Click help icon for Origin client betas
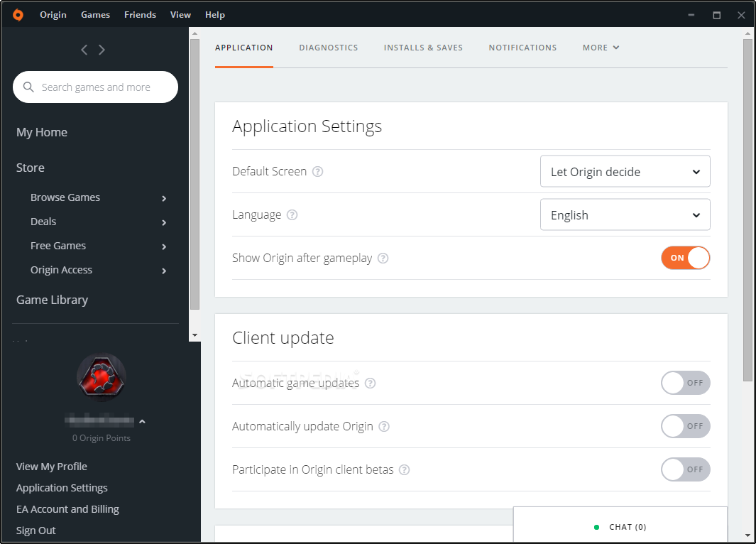 coord(404,469)
